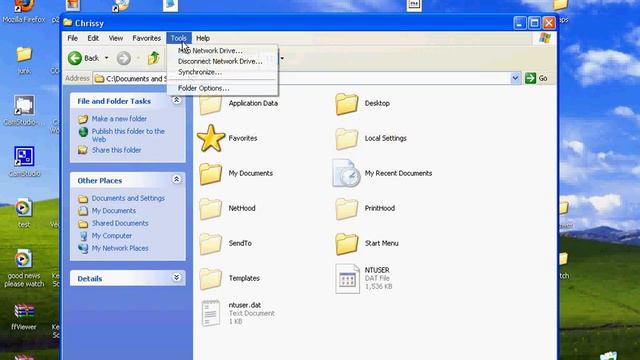Image resolution: width=640 pixels, height=360 pixels.
Task: Select the Start Menu folder
Action: 347,244
